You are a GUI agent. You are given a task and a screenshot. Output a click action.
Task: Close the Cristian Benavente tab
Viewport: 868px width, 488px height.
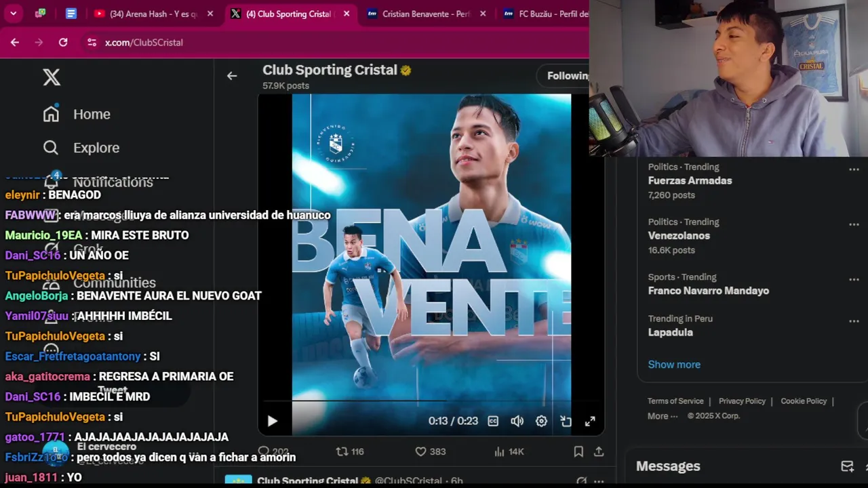pyautogui.click(x=482, y=14)
